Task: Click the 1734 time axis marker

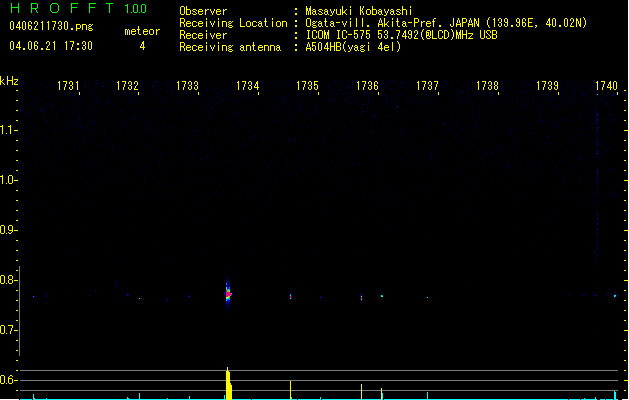Action: click(x=248, y=86)
